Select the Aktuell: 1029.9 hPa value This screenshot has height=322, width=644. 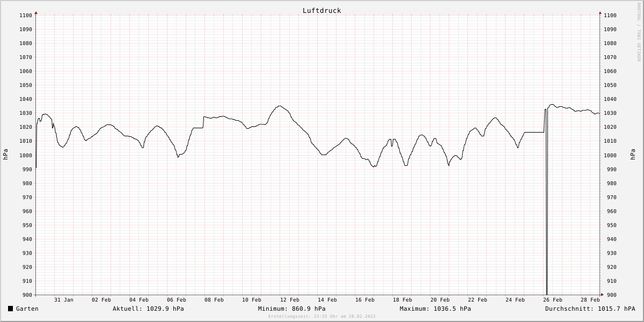148,309
